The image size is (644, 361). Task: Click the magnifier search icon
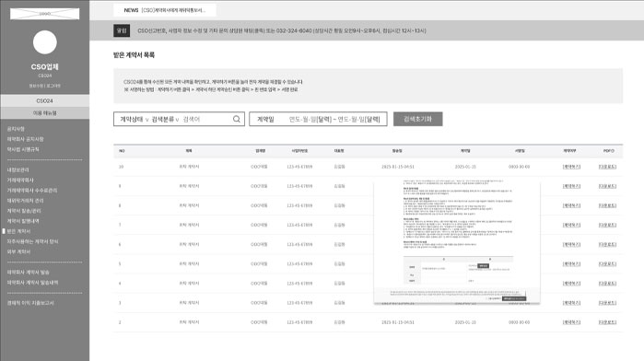pyautogui.click(x=237, y=119)
